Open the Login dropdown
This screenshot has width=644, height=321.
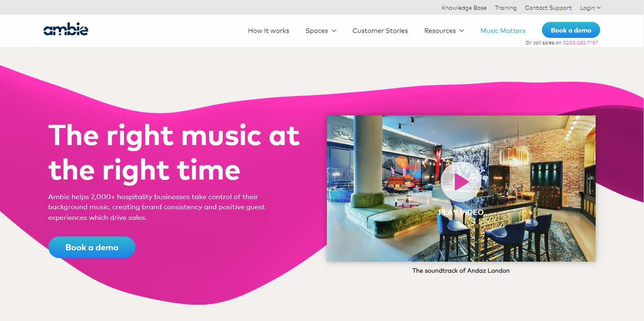590,8
